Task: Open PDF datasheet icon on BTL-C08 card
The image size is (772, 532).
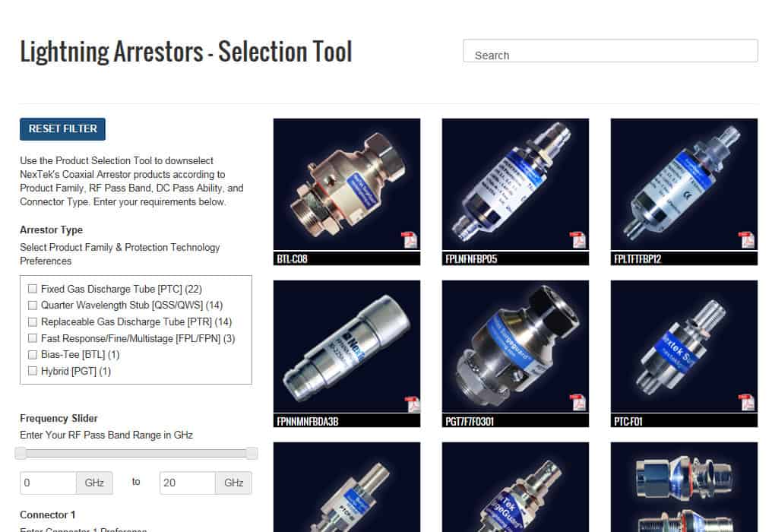Action: click(409, 240)
